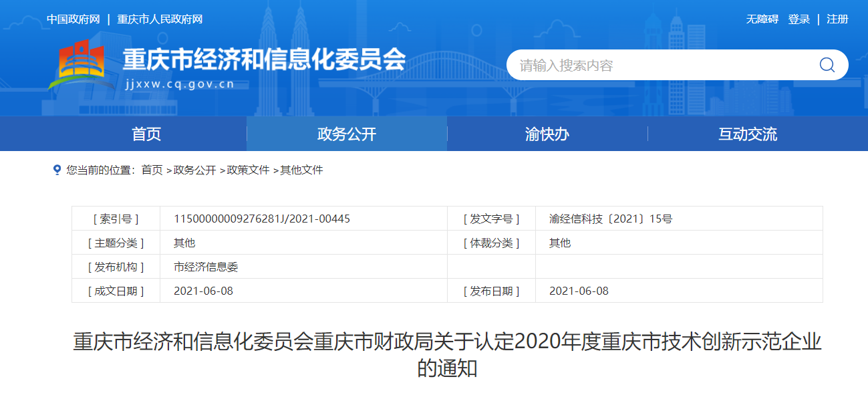Click the Chongqing commission logo emblem

coord(80,64)
